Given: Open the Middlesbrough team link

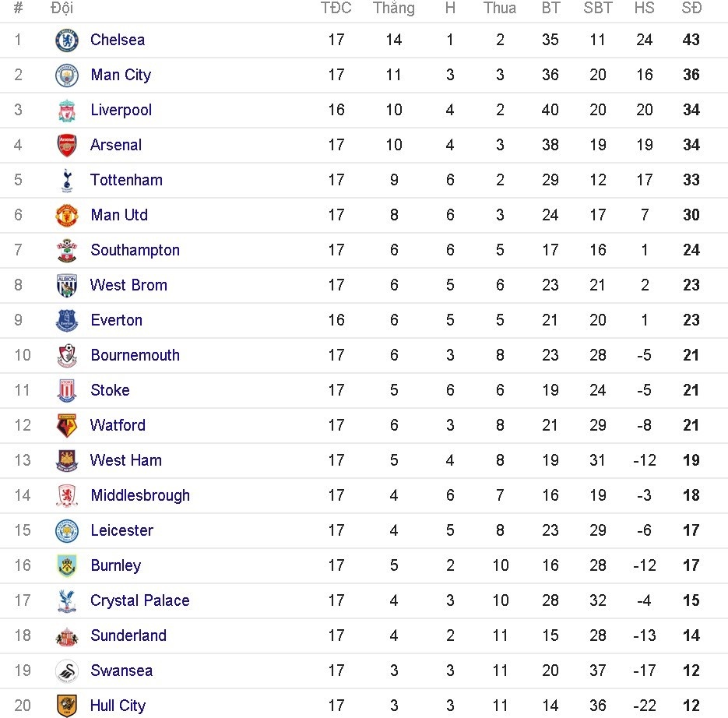Looking at the screenshot, I should (x=140, y=495).
